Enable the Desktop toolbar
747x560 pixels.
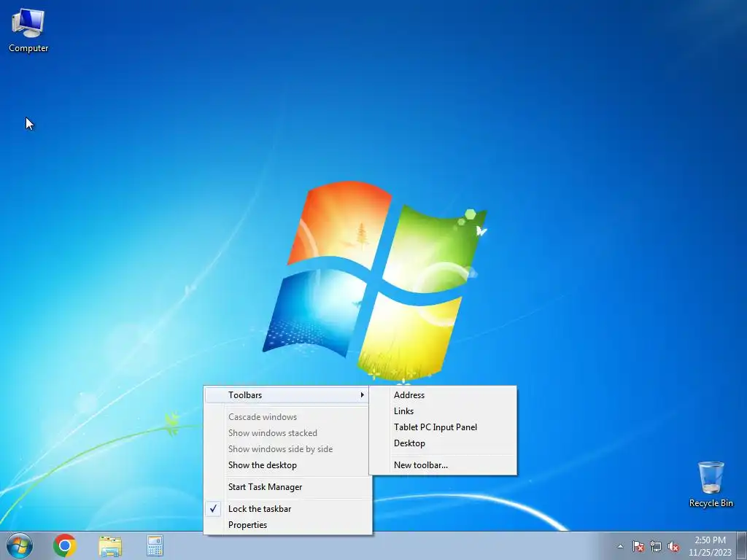(443, 443)
